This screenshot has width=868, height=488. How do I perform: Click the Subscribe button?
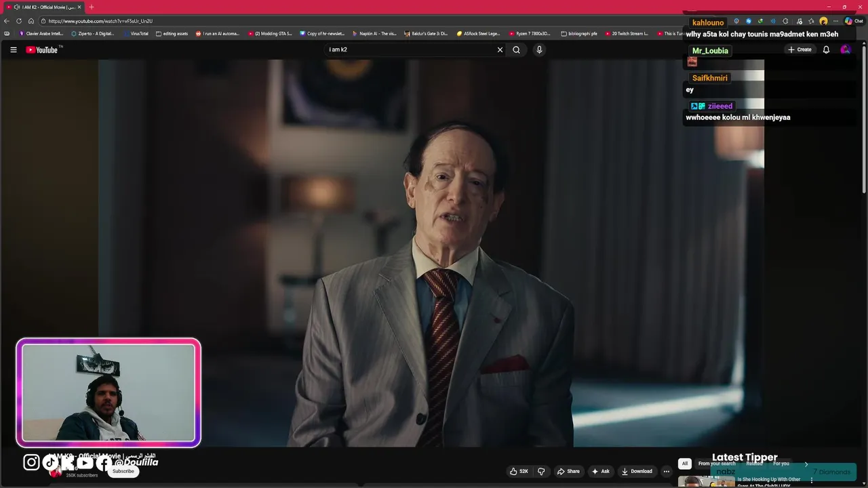(123, 471)
